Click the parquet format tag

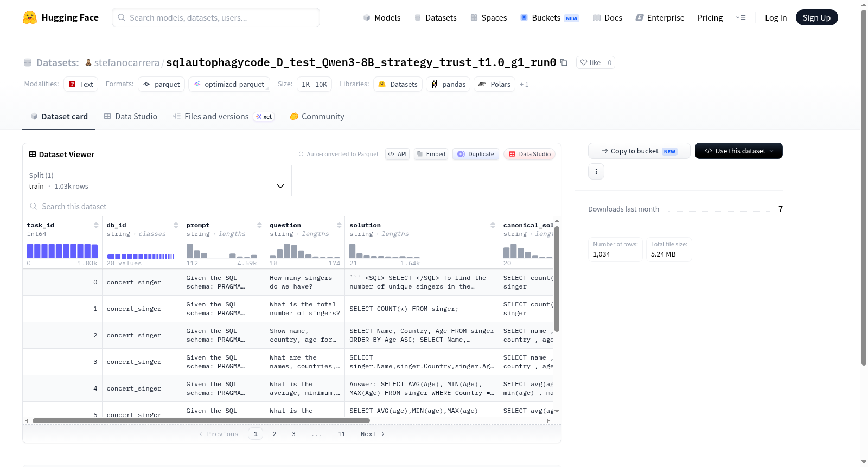(x=162, y=84)
